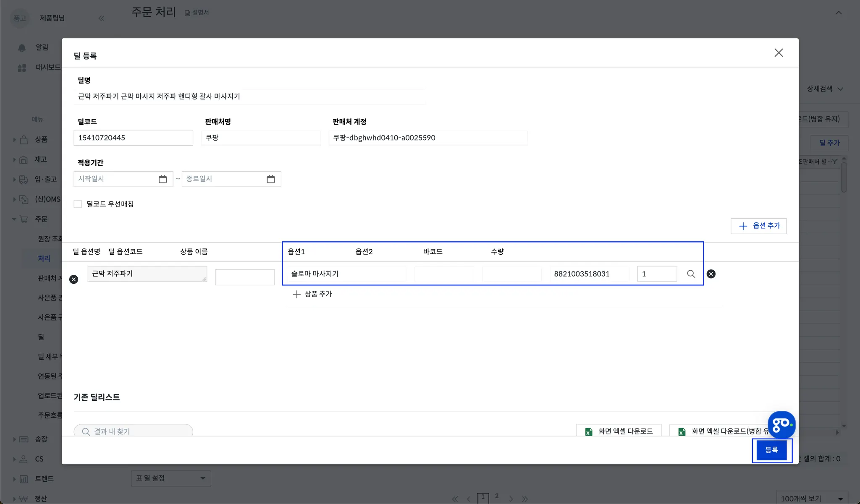
Task: Delete the 근막 저주파기 deal option row
Action: pos(73,279)
